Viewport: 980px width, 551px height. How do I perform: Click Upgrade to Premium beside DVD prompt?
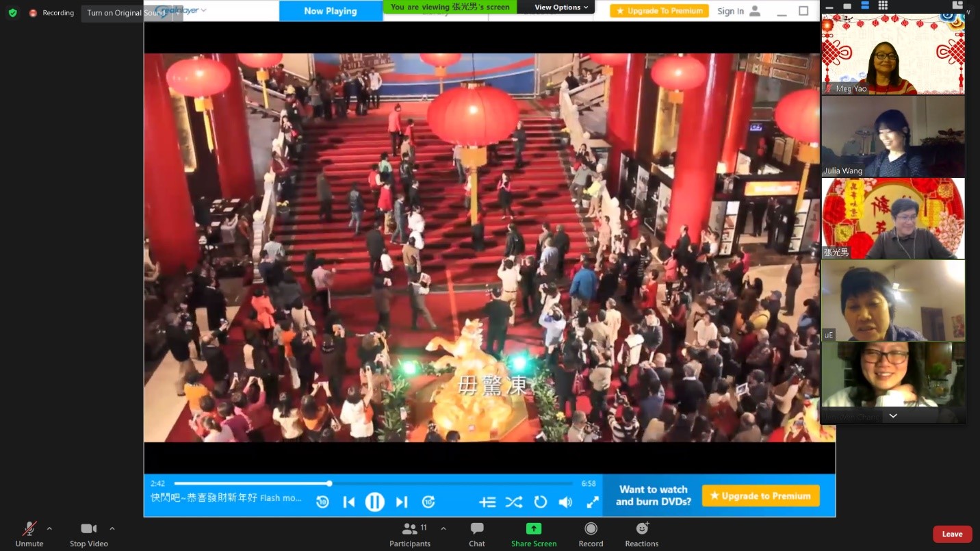point(760,496)
